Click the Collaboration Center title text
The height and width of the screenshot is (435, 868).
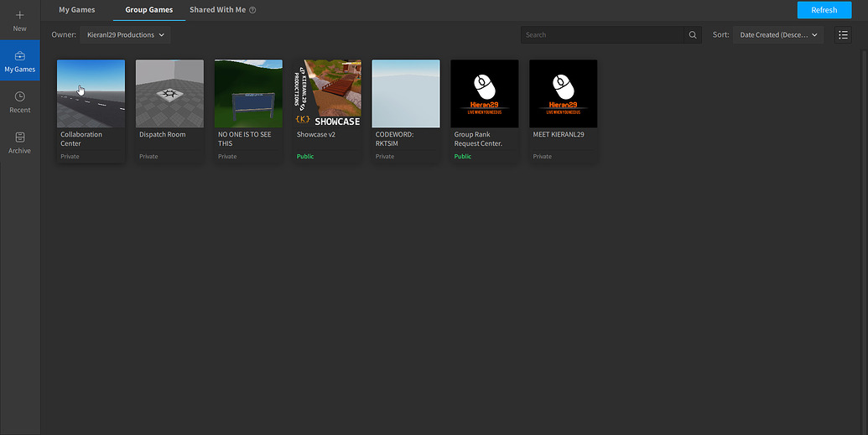pos(81,139)
